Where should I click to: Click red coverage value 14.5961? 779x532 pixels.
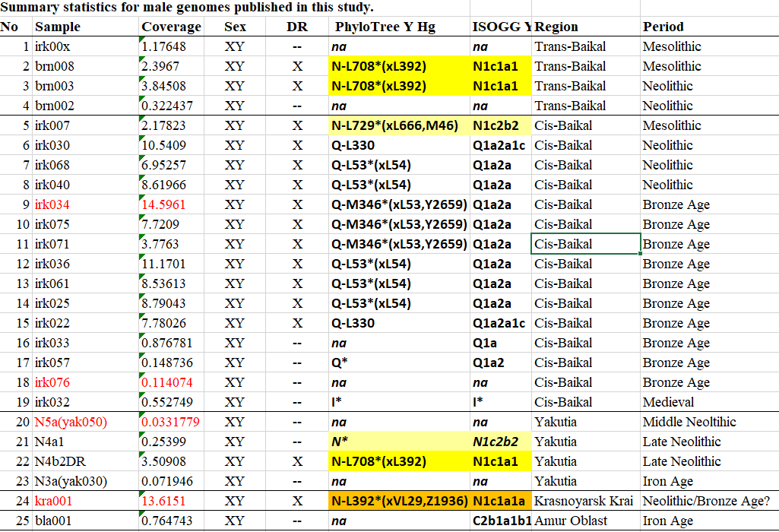(x=171, y=204)
